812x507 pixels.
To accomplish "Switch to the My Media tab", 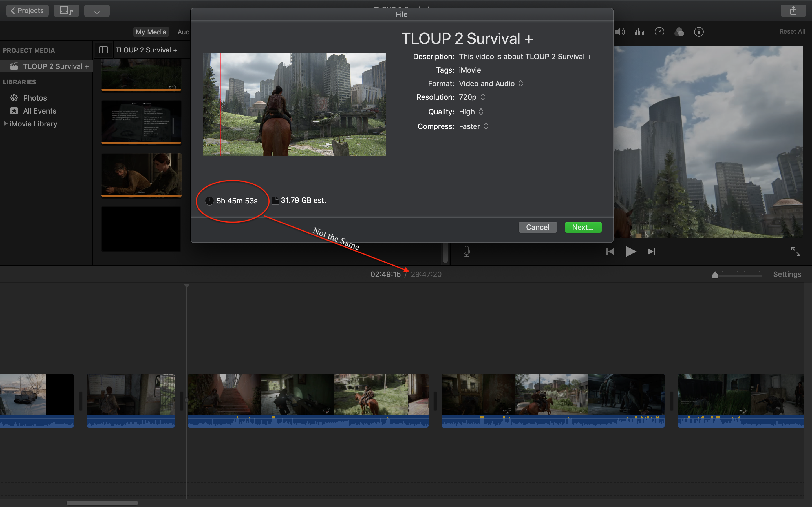I will pos(151,32).
